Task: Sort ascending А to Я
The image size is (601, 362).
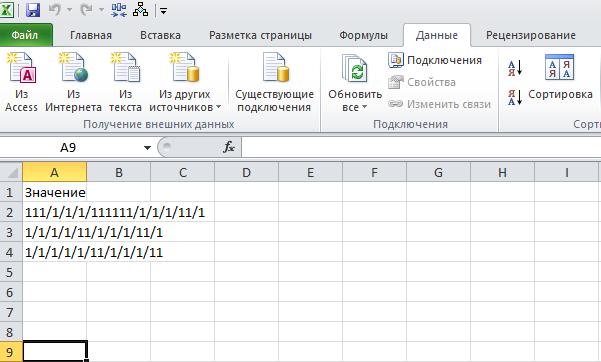Action: tap(515, 68)
